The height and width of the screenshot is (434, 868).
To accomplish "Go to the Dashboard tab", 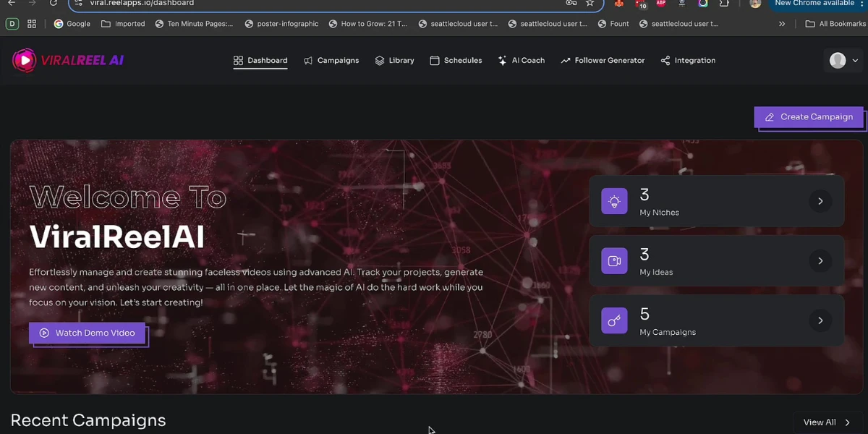I will pos(260,61).
